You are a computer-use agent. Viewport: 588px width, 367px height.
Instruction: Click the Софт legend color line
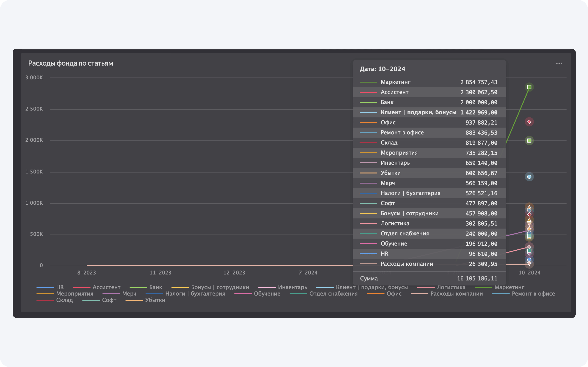click(x=91, y=300)
